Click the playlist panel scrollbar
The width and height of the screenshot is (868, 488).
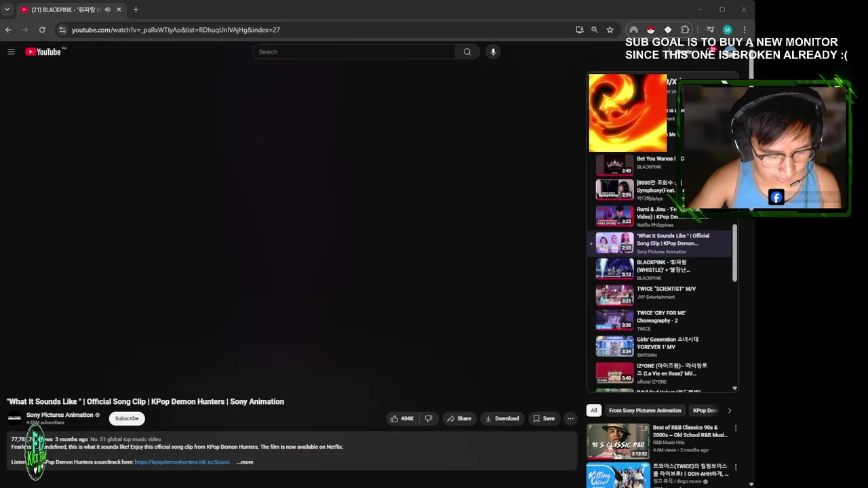click(x=734, y=253)
